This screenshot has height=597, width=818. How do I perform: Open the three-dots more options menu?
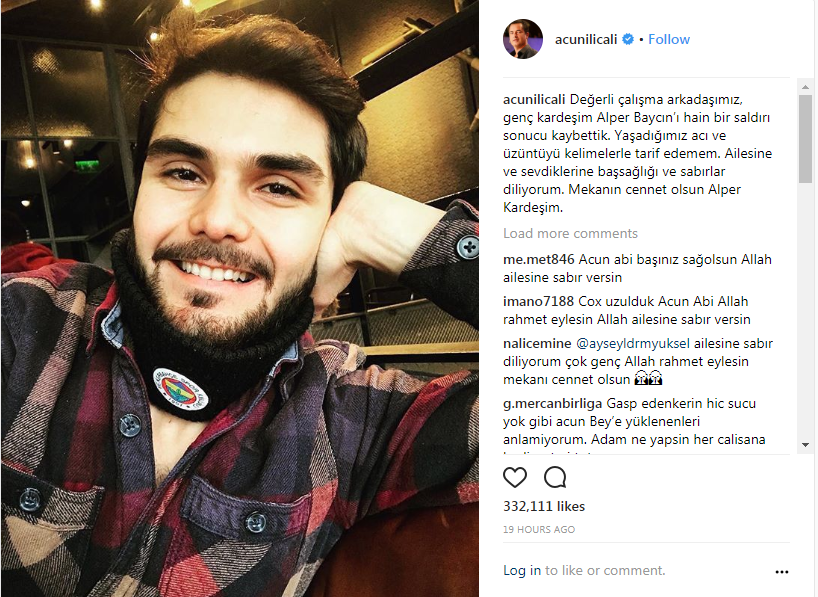(x=781, y=572)
